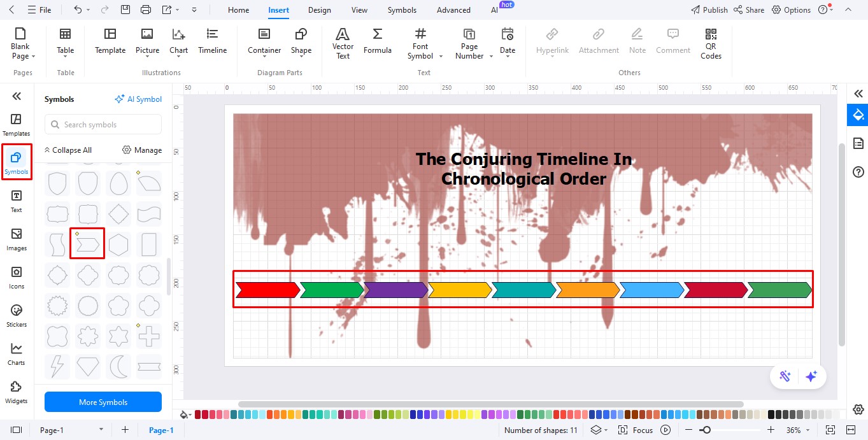868x440 pixels.
Task: Generate QR Codes
Action: click(711, 43)
